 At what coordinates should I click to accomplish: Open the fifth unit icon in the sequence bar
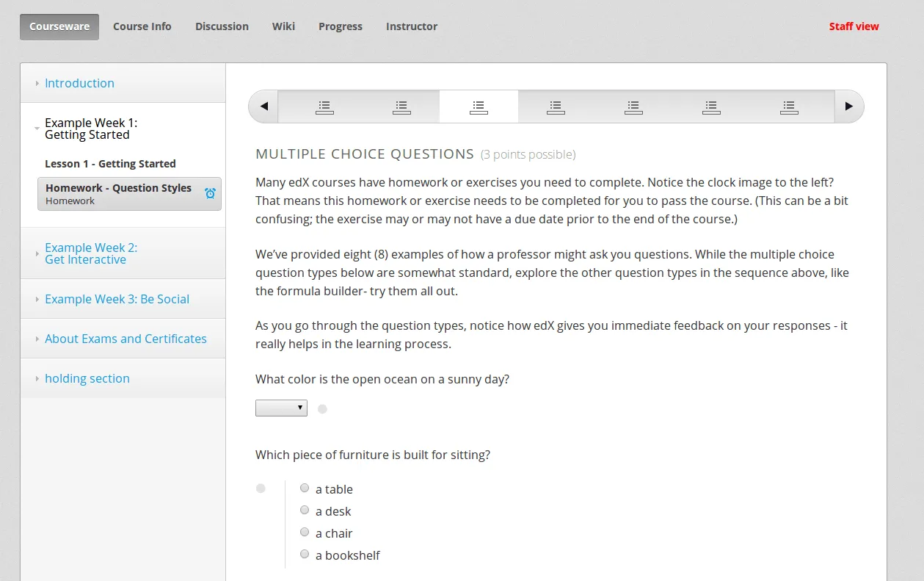(633, 107)
